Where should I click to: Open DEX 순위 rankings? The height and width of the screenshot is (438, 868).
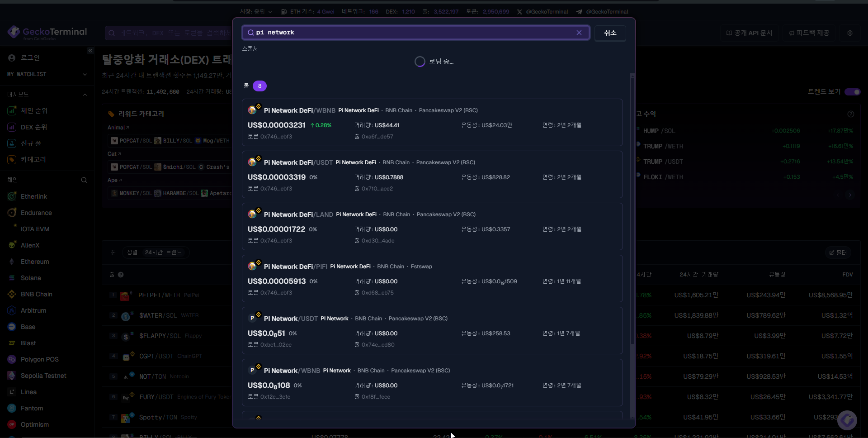click(x=28, y=127)
